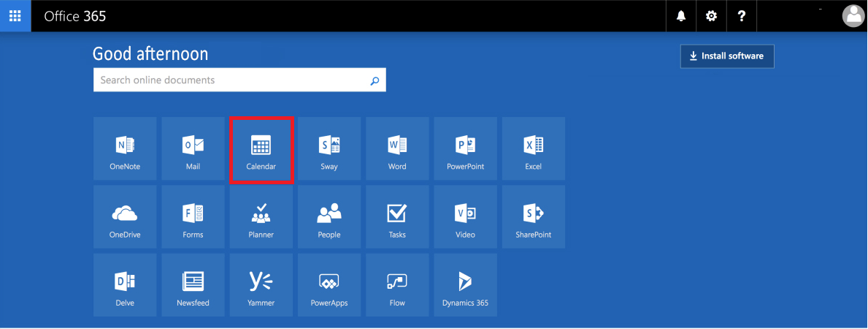Open the OneNote app tile
This screenshot has height=329, width=868.
[125, 148]
